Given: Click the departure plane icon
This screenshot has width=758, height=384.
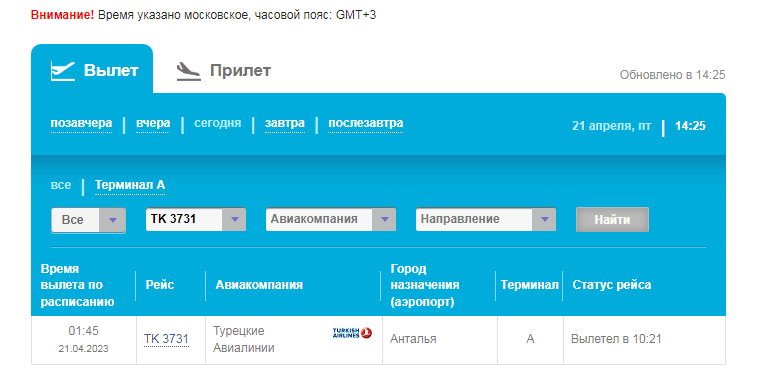Looking at the screenshot, I should pyautogui.click(x=63, y=71).
